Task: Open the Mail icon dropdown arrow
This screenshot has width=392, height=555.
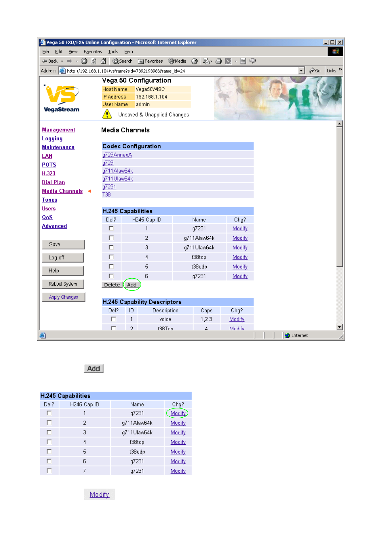Action: click(x=211, y=61)
